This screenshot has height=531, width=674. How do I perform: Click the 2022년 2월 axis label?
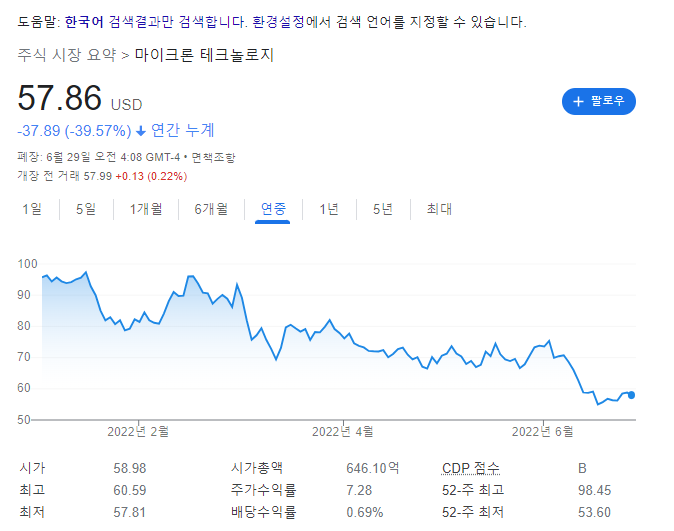point(138,431)
